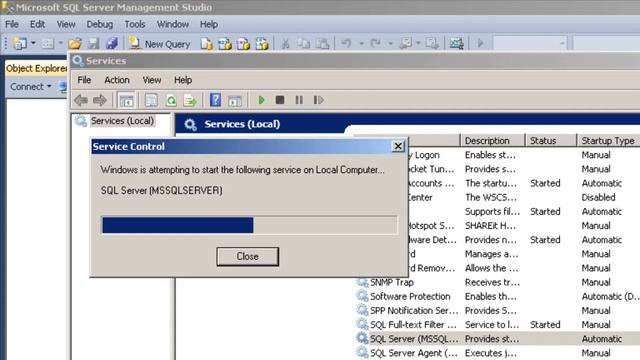Viewport: 640px width, 360px height.
Task: Open the new project dropdown arrow
Action: [33, 43]
